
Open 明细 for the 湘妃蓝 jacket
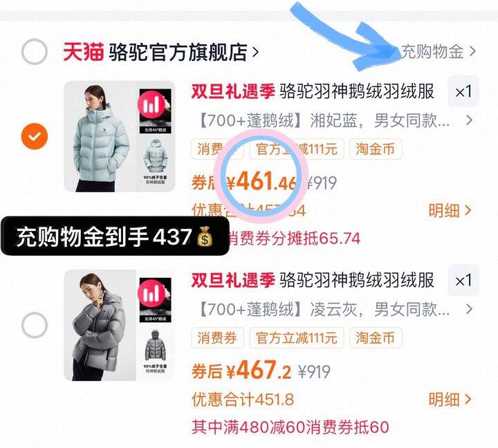click(x=450, y=210)
